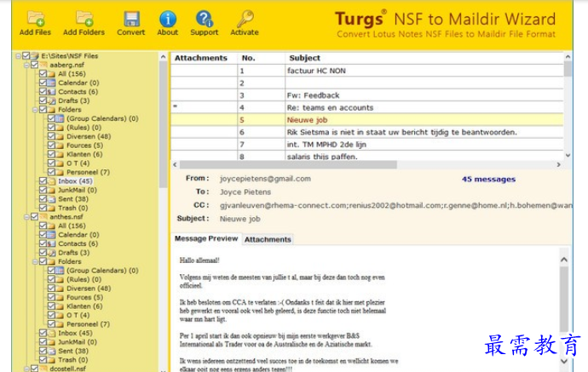Select the 'Re: teams en accounts' message
Screen dimensions: 588x372
tap(367, 108)
